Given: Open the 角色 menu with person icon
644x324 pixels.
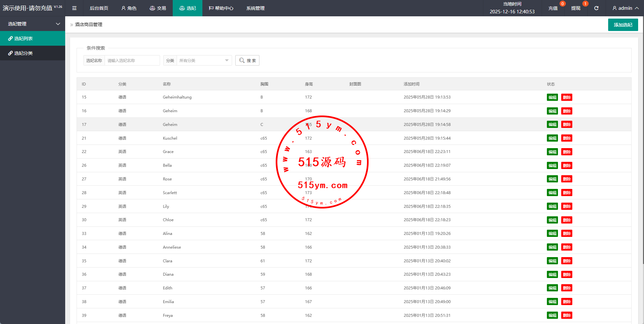Looking at the screenshot, I should click(x=129, y=8).
